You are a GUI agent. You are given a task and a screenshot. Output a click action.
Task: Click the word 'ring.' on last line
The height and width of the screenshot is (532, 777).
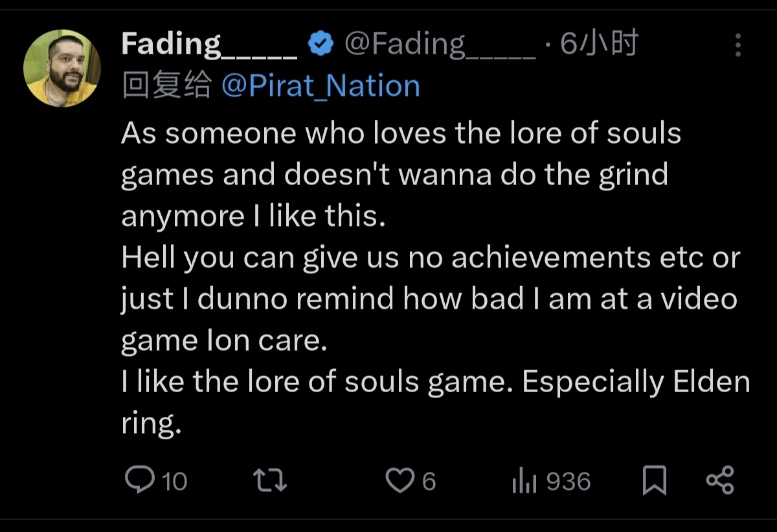tap(149, 423)
